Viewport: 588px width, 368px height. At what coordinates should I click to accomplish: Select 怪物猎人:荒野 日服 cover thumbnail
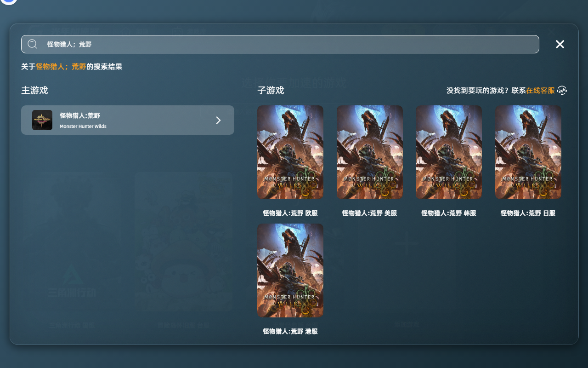(528, 152)
